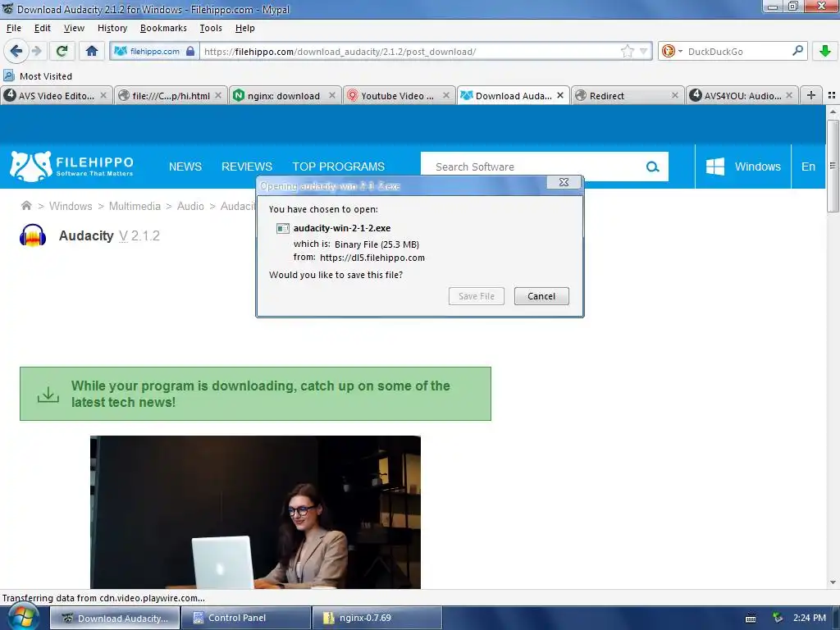Click the 2:24 PM system clock

pos(810,618)
